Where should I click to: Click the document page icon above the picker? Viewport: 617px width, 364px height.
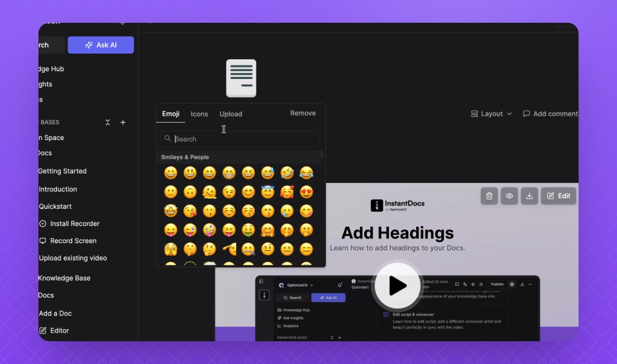click(x=241, y=78)
